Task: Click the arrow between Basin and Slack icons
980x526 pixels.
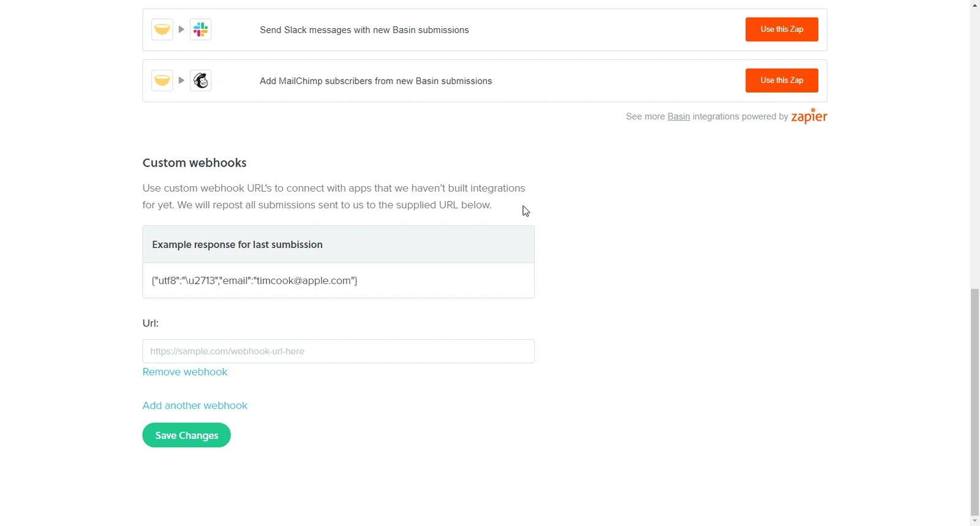Action: pos(181,29)
